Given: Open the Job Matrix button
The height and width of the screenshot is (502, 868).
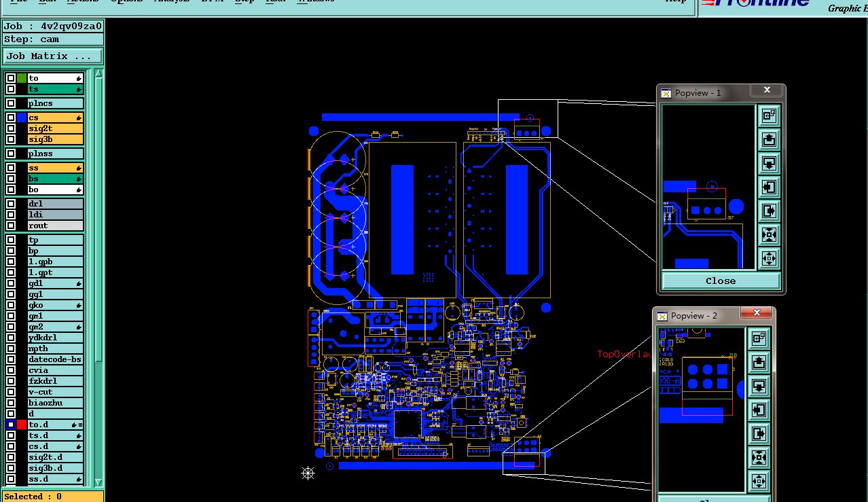Looking at the screenshot, I should (53, 56).
